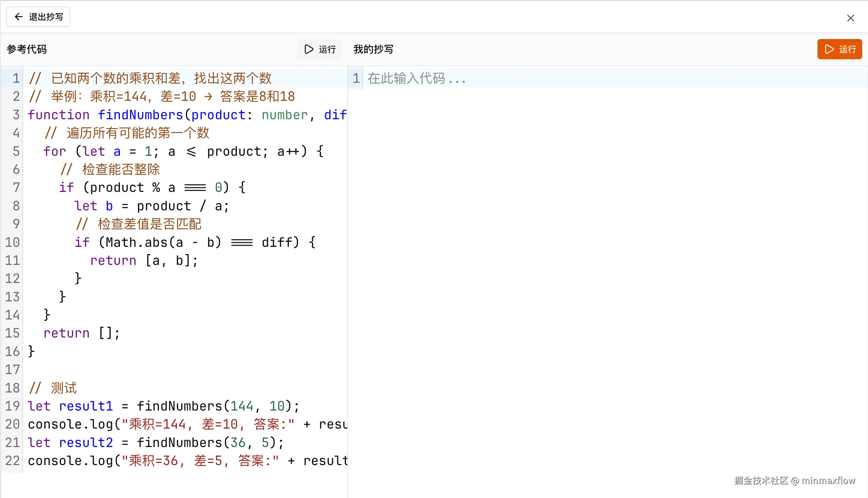Viewport: 868px width, 498px height.
Task: Run my transcription using the orange 运行 button
Action: [839, 49]
